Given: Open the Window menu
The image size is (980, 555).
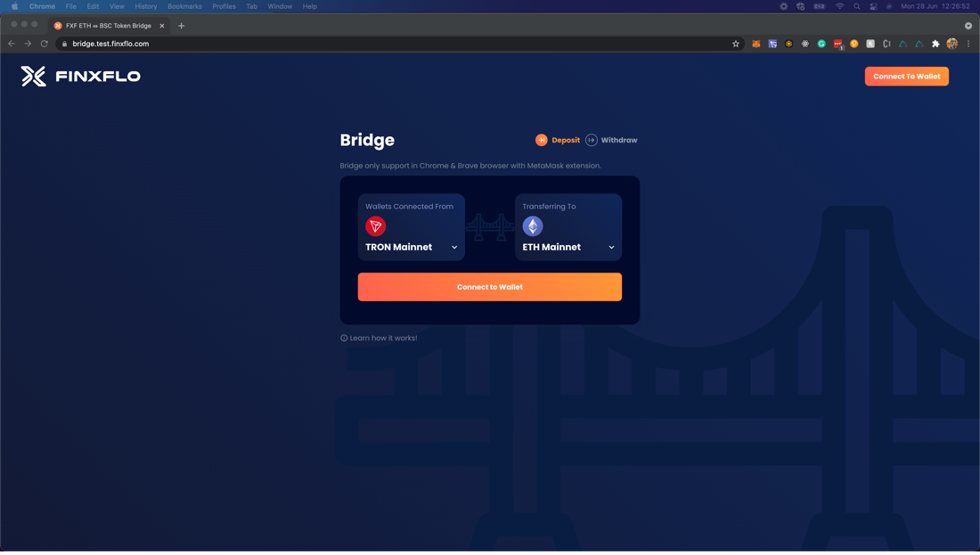Looking at the screenshot, I should pos(280,6).
